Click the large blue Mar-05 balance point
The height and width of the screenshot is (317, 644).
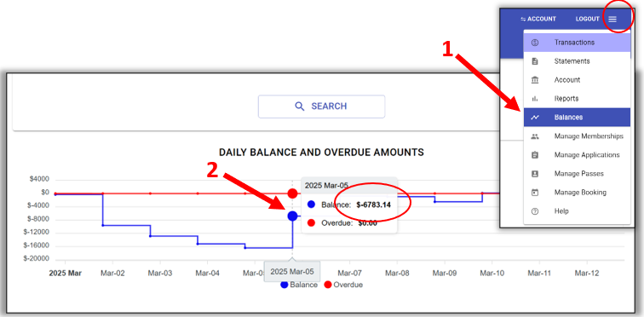[x=292, y=216]
